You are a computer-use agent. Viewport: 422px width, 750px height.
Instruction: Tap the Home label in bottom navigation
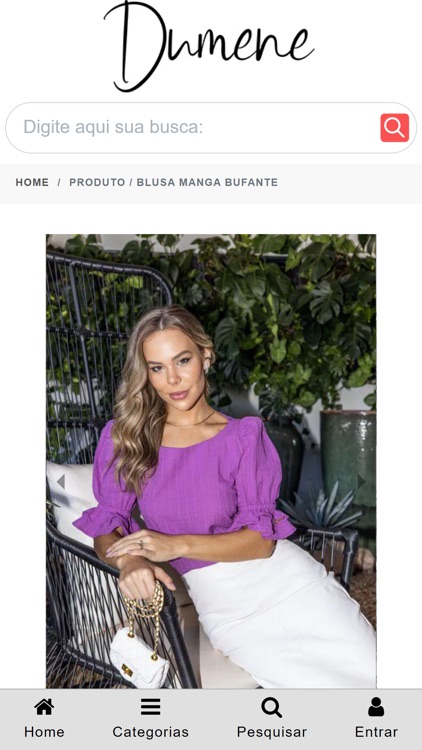coord(44,732)
